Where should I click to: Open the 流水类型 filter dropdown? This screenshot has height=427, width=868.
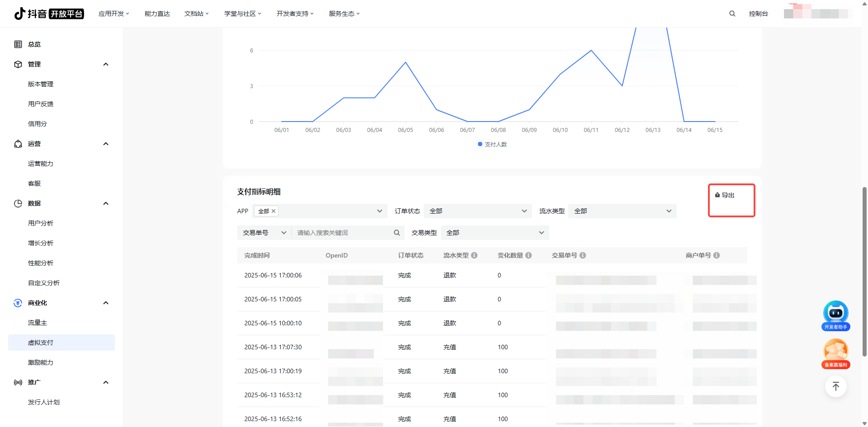coord(622,211)
